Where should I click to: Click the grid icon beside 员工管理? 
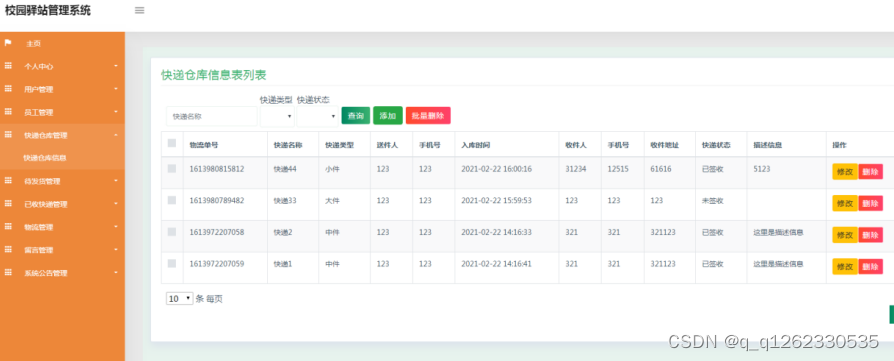pos(8,112)
